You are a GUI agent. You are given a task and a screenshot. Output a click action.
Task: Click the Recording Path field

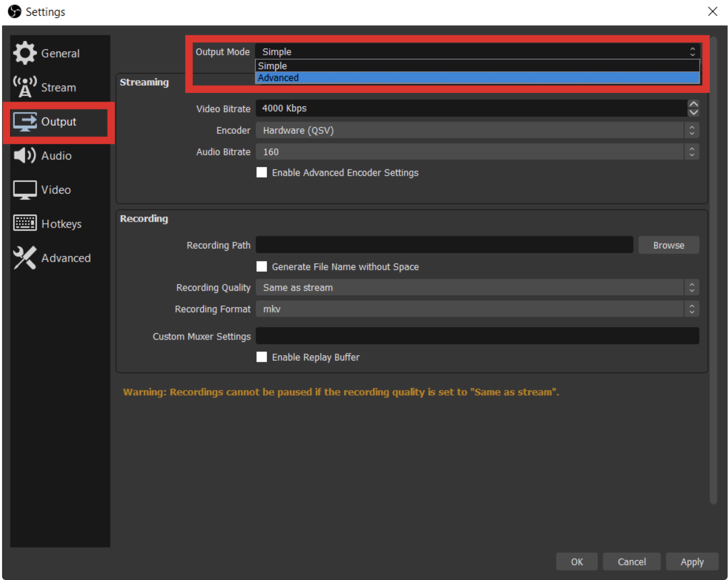coord(444,245)
